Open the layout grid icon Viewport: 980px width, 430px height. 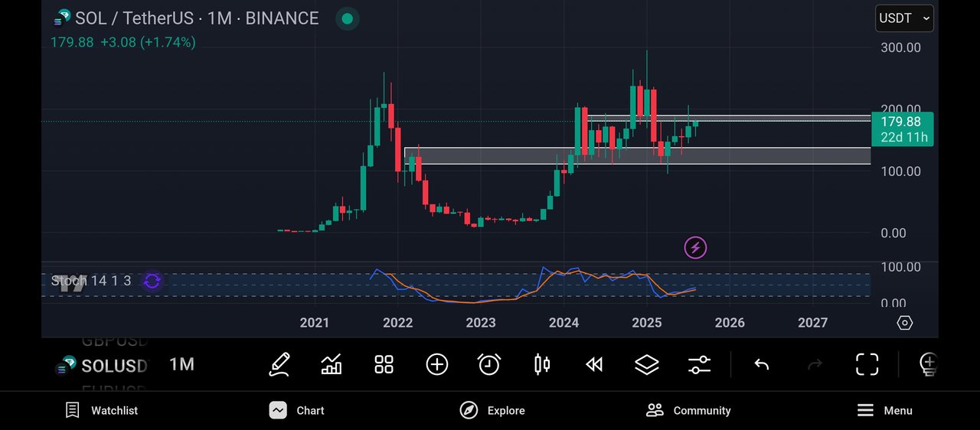point(384,364)
